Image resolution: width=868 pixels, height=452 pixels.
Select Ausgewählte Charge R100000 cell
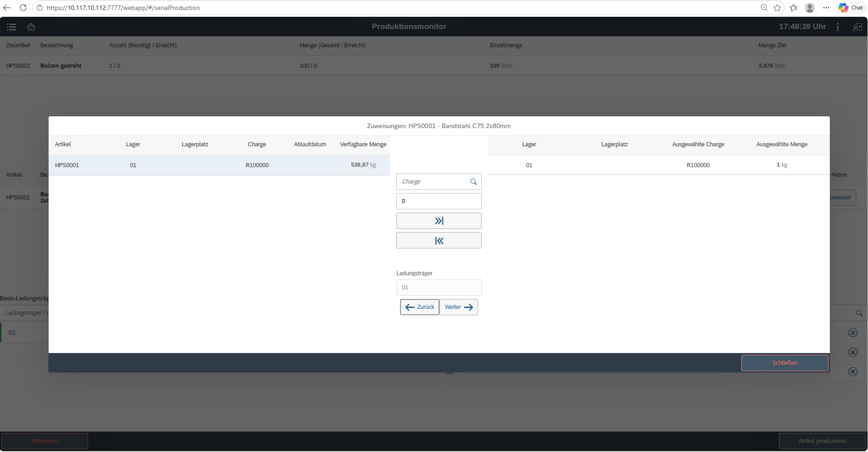click(698, 165)
